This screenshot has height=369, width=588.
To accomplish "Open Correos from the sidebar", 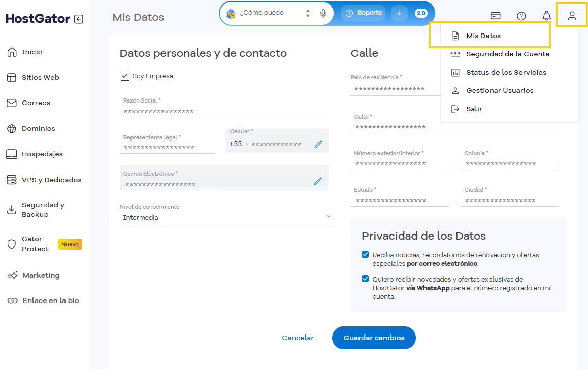I will [36, 103].
